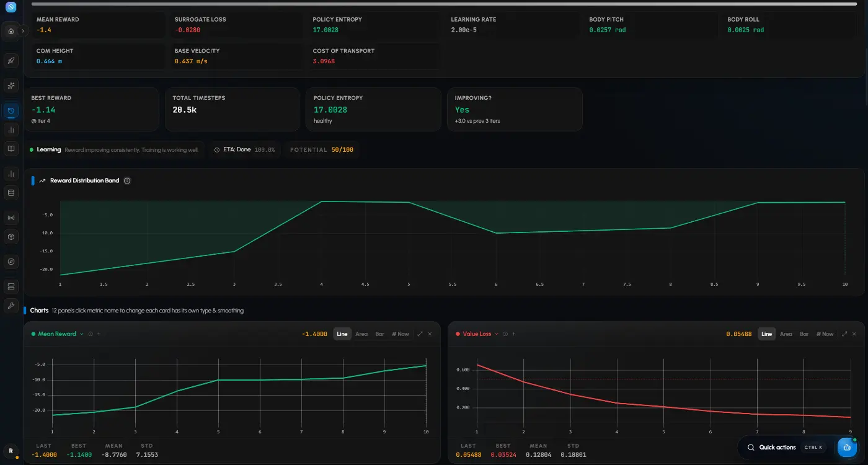Screen dimensions: 868x465
Task: Select Line view on Value Loss chart
Action: point(767,334)
